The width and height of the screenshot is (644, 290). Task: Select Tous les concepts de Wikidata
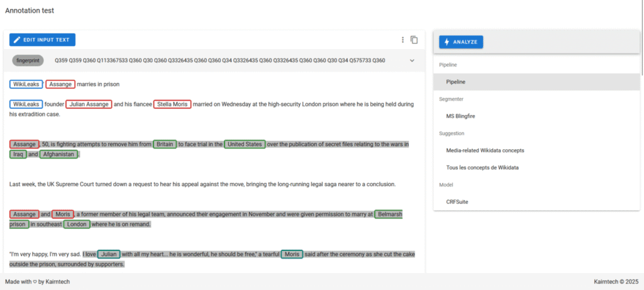(x=482, y=167)
